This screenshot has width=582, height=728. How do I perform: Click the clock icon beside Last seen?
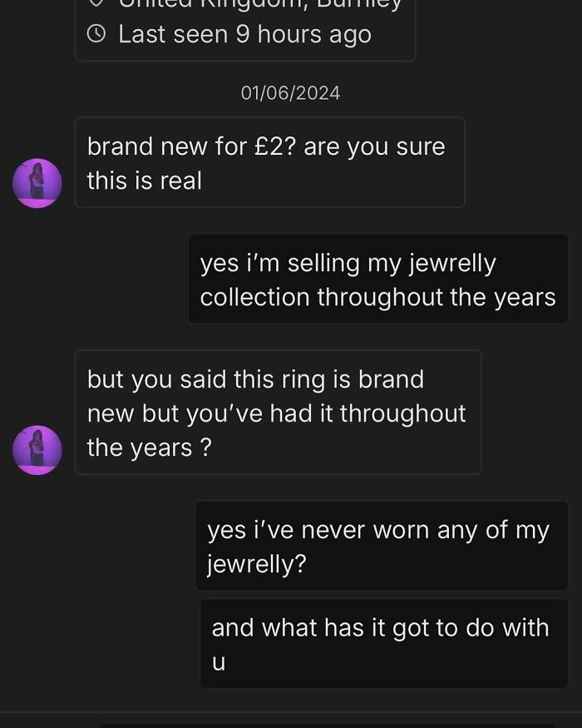point(96,34)
